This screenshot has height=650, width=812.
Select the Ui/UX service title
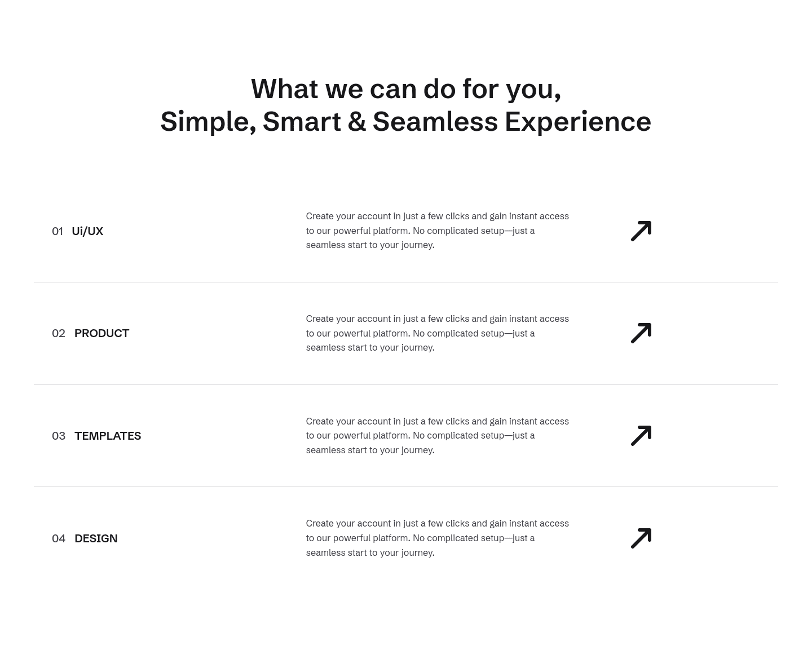pos(87,231)
